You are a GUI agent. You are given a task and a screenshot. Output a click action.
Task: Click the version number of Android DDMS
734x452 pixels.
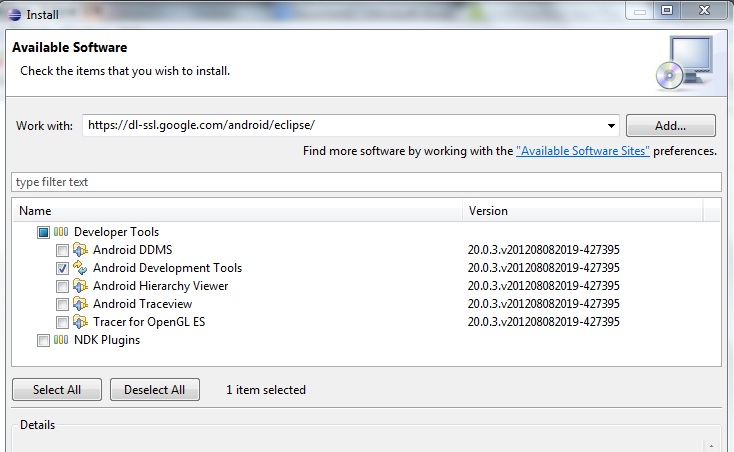[x=543, y=250]
